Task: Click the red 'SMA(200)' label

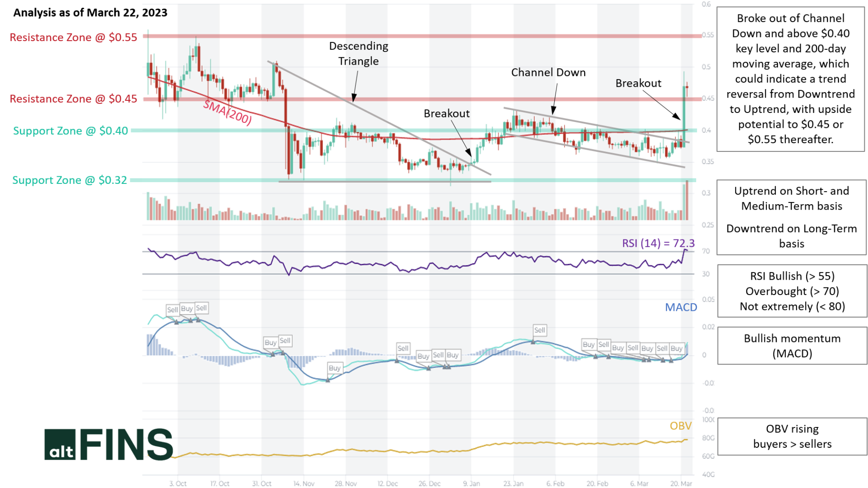Action: [227, 112]
